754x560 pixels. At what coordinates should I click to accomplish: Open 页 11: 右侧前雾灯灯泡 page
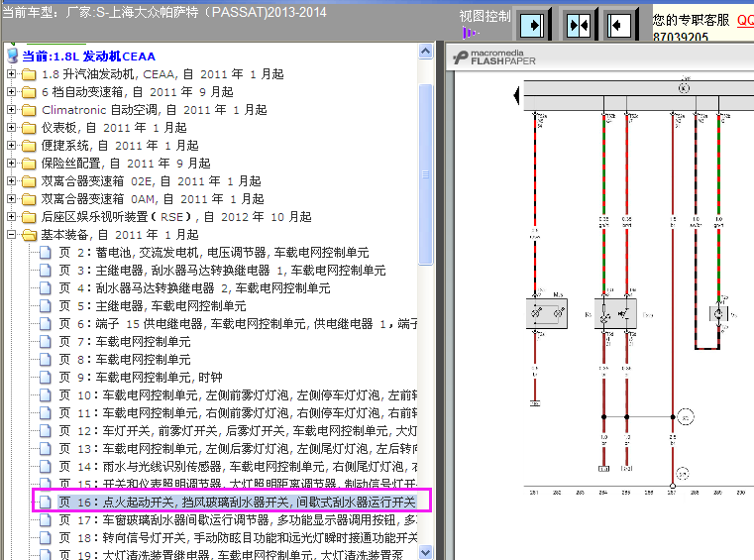(x=238, y=412)
